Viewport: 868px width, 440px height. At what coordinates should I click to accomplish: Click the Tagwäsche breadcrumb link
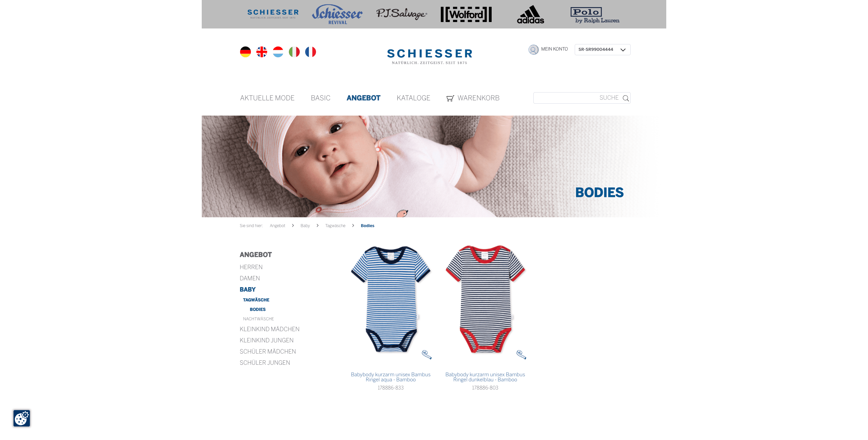pos(335,226)
